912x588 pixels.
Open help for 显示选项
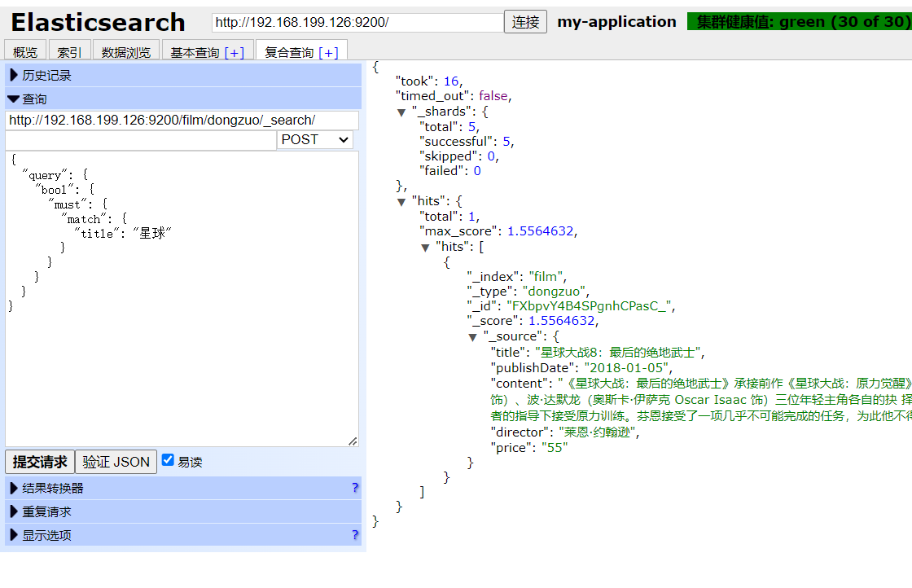pyautogui.click(x=355, y=534)
